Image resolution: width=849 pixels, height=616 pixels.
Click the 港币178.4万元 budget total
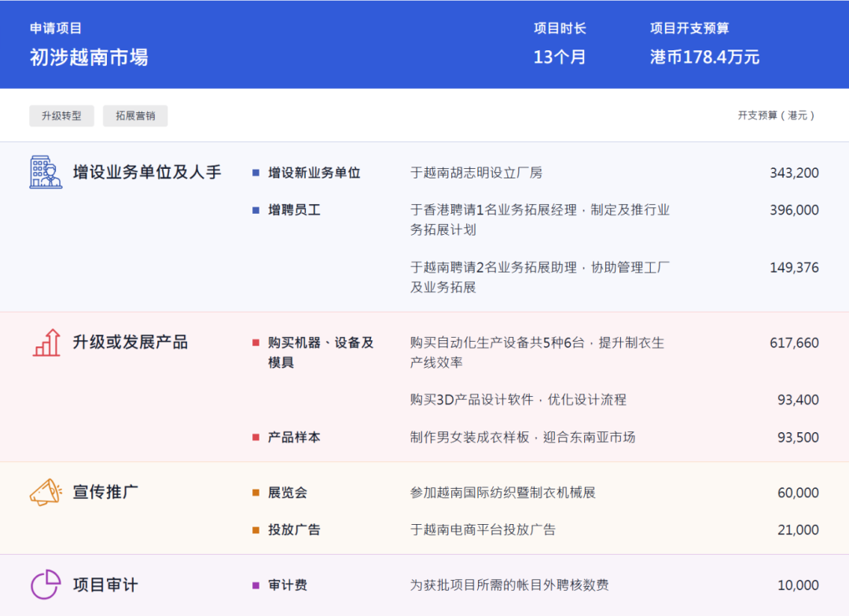704,57
